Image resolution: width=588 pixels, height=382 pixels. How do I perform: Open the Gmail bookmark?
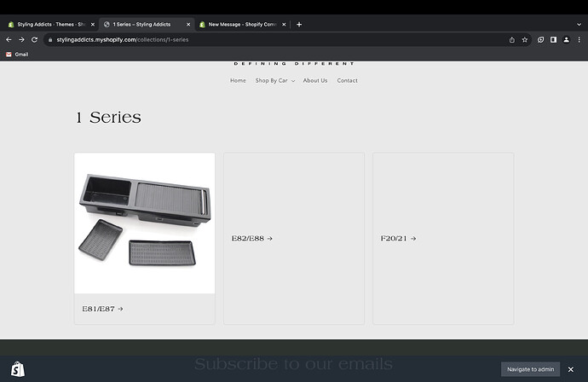[x=17, y=55]
